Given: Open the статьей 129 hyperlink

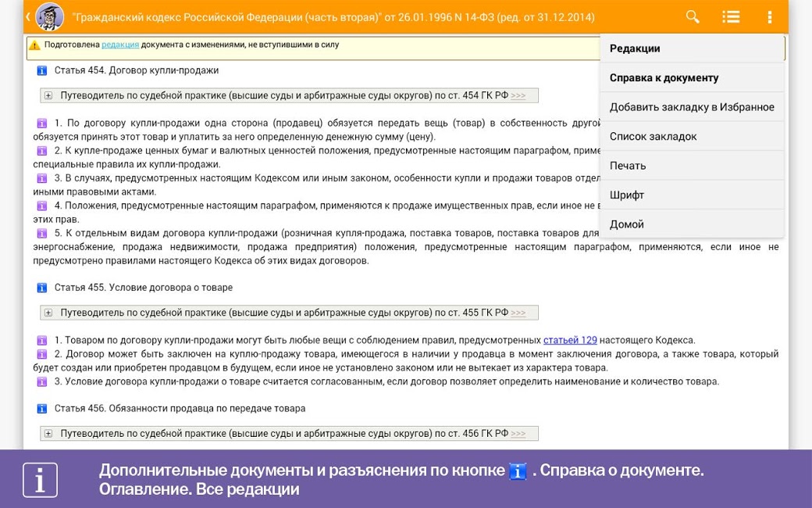Looking at the screenshot, I should tap(570, 340).
